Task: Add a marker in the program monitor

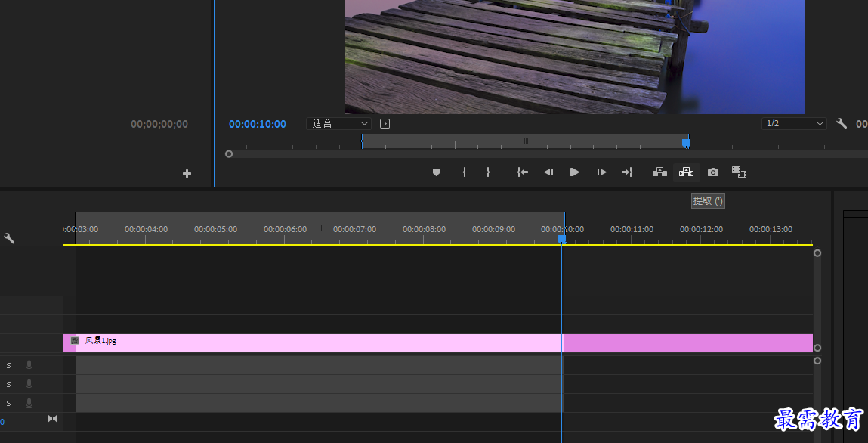Action: 436,172
